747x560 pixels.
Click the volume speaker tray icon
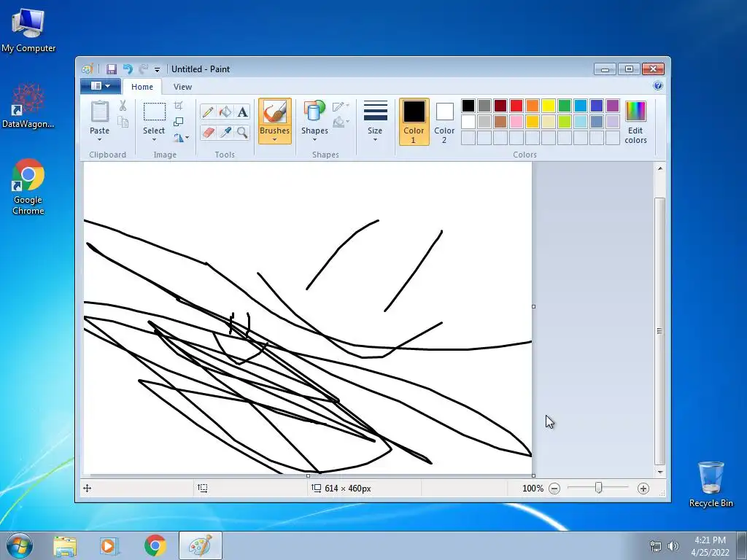pyautogui.click(x=673, y=546)
